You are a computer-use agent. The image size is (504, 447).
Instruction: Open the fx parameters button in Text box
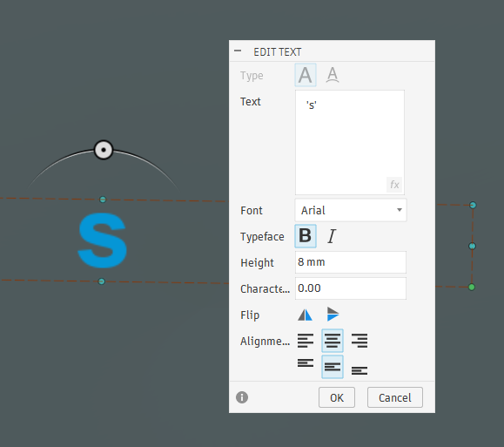click(x=394, y=185)
